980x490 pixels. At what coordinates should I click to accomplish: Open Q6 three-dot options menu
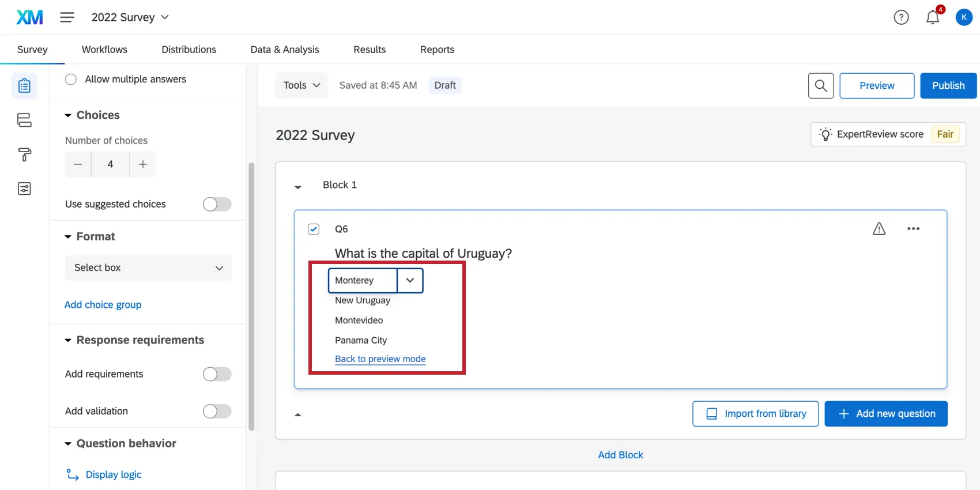click(913, 229)
